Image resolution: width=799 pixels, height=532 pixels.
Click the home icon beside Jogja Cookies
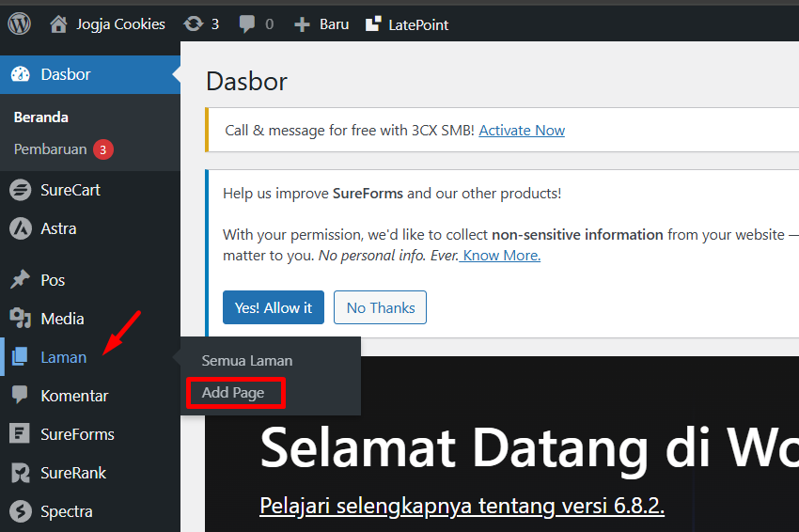[58, 23]
